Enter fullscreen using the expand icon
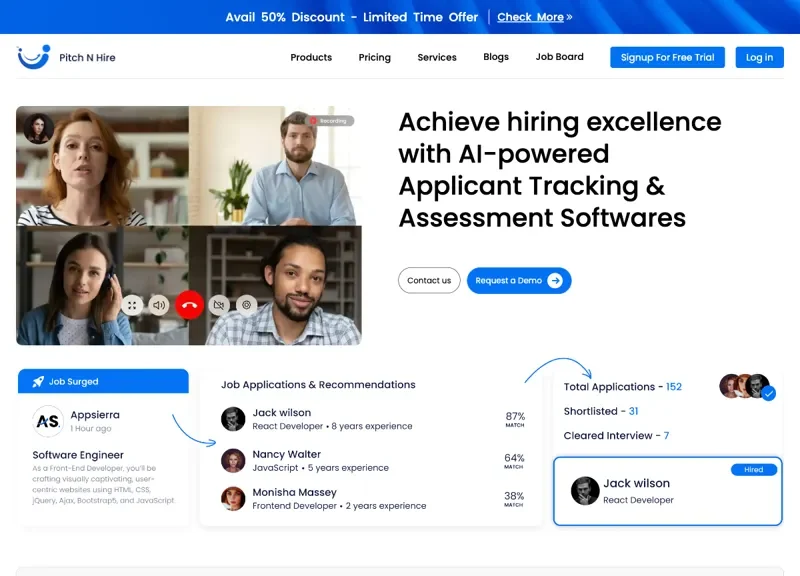The height and width of the screenshot is (576, 800). pyautogui.click(x=132, y=304)
